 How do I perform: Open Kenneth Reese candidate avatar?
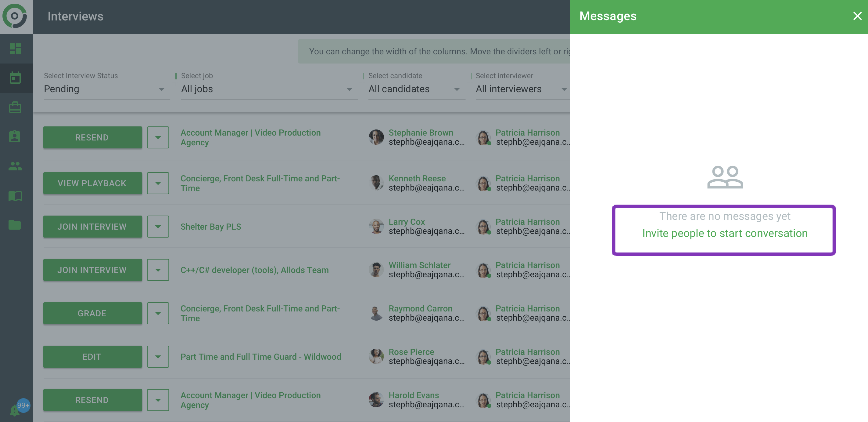pyautogui.click(x=376, y=183)
